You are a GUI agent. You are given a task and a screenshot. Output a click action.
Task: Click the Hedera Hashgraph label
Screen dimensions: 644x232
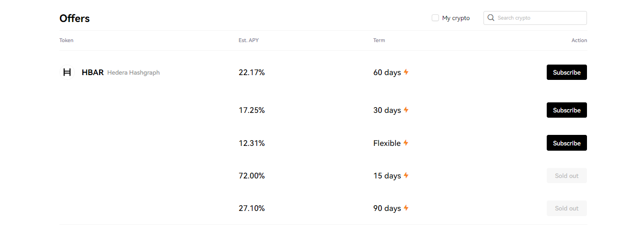[134, 73]
